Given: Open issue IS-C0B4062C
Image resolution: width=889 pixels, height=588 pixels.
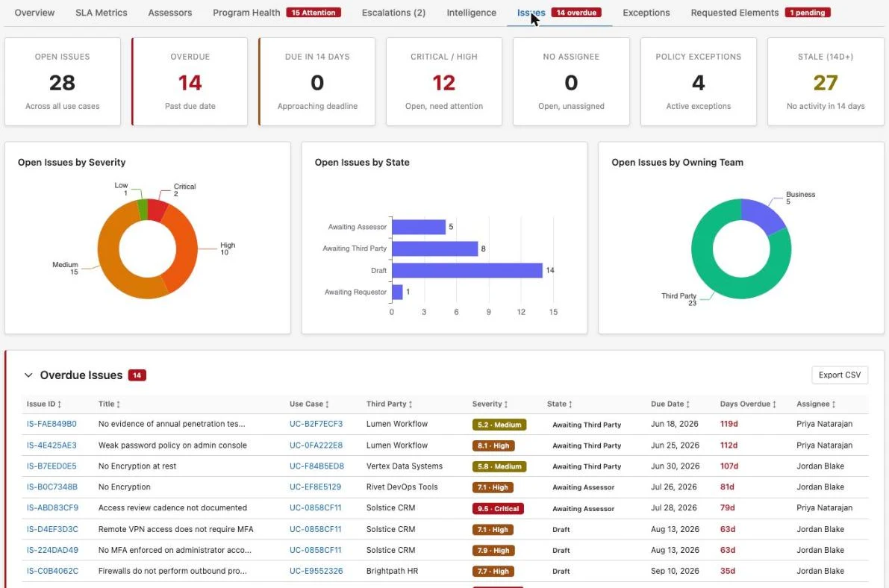Looking at the screenshot, I should pyautogui.click(x=53, y=571).
